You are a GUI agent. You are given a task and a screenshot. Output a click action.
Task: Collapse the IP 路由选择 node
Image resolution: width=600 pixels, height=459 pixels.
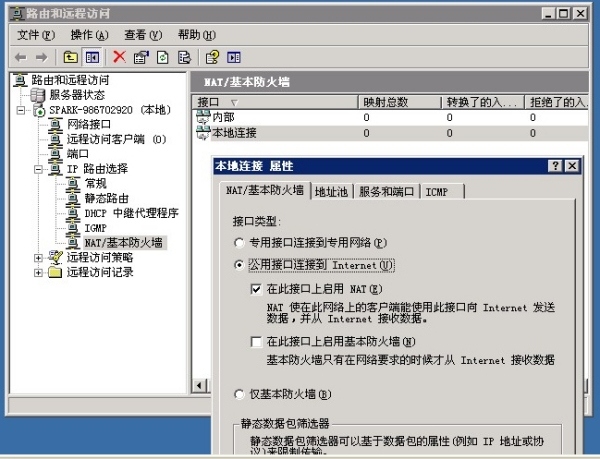38,169
